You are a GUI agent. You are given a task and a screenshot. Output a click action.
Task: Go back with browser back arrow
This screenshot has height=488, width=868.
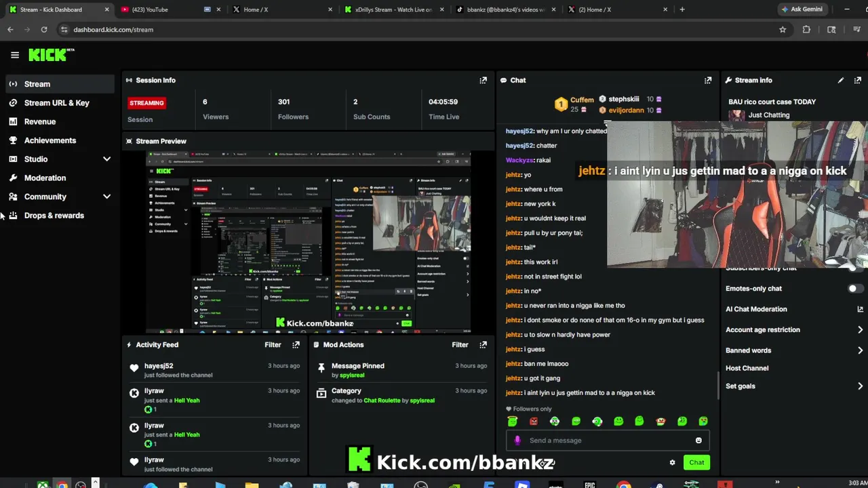10,29
